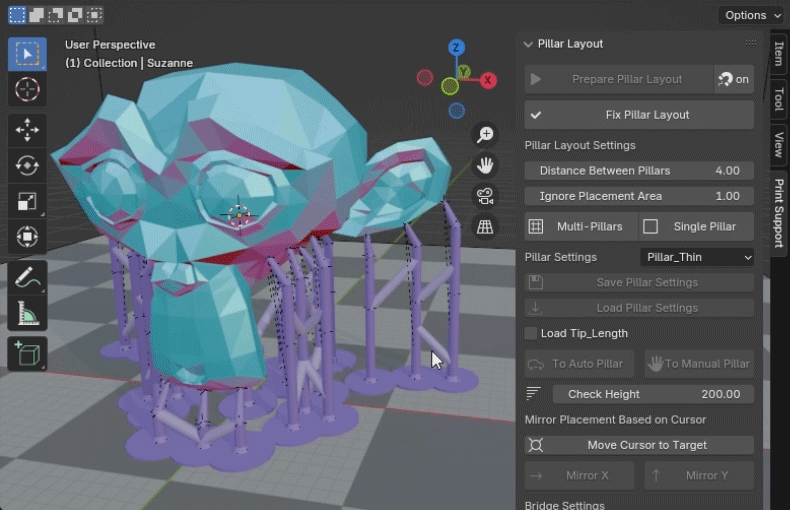This screenshot has height=510, width=790.
Task: Open the Pillar_Thin preset dropdown
Action: pyautogui.click(x=697, y=258)
